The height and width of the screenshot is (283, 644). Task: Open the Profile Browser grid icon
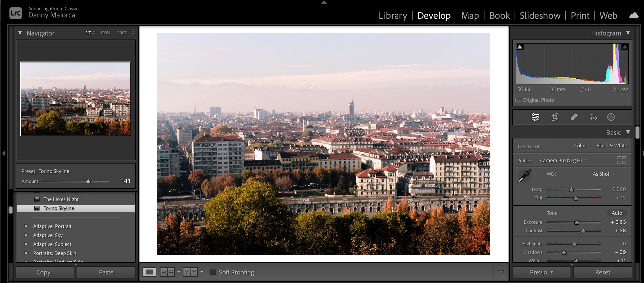[623, 160]
